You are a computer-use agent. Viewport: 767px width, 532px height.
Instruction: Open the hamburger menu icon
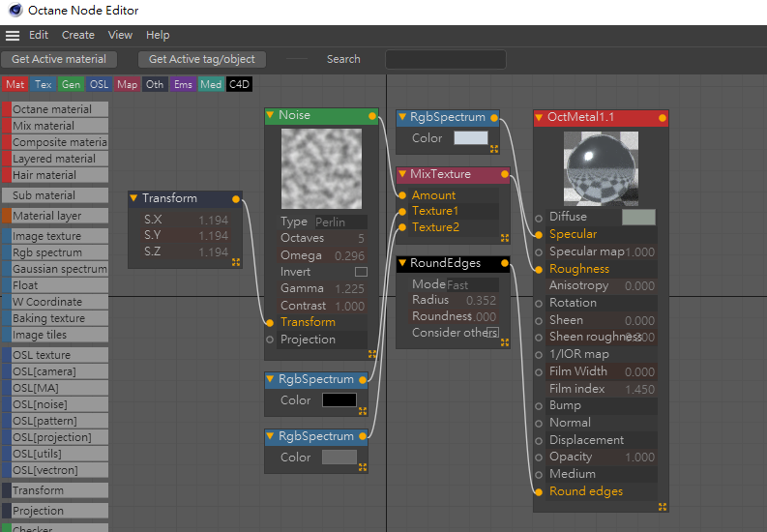13,35
